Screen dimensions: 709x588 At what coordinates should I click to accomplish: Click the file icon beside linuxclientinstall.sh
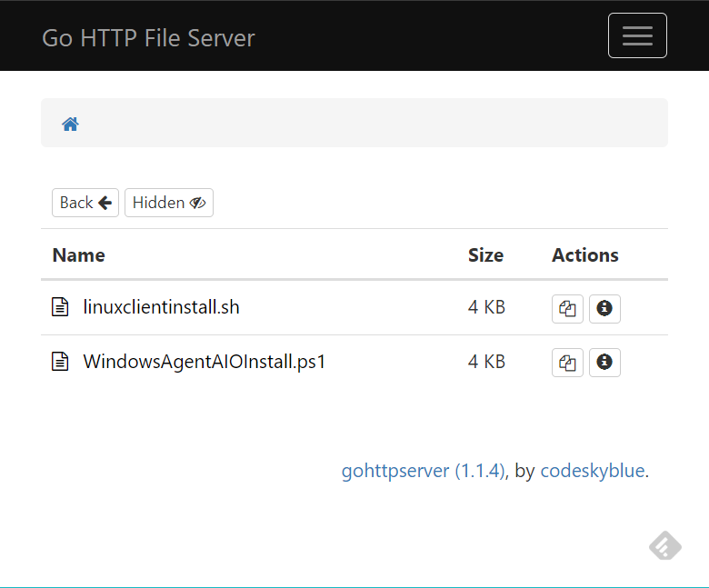click(x=60, y=307)
